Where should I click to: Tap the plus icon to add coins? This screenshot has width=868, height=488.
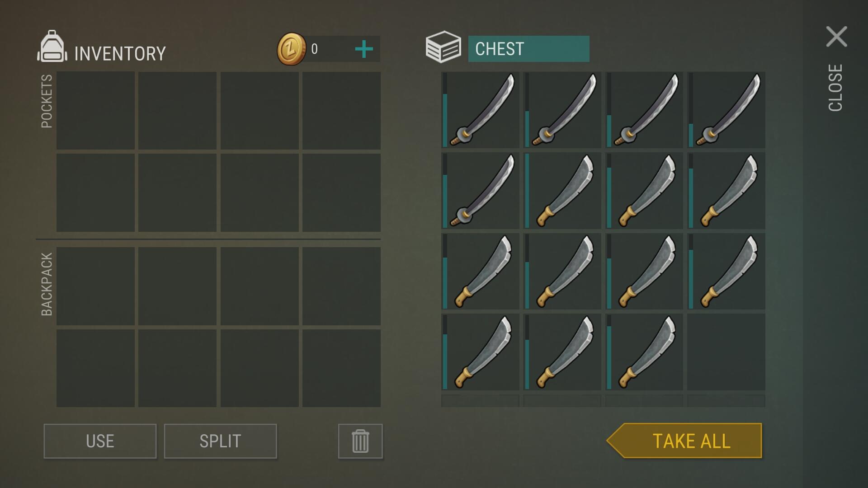tap(364, 49)
